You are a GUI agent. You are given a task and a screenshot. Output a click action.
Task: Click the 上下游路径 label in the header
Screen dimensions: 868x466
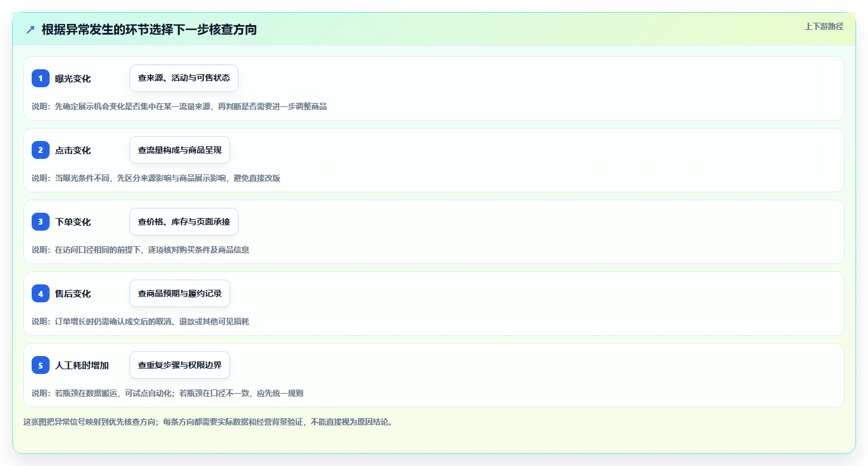pyautogui.click(x=824, y=26)
